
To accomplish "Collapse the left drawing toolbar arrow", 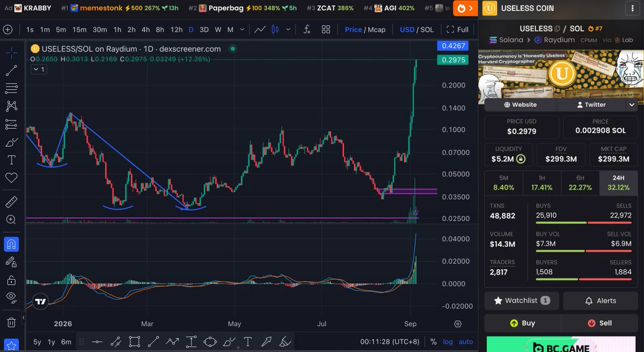I will point(24,318).
